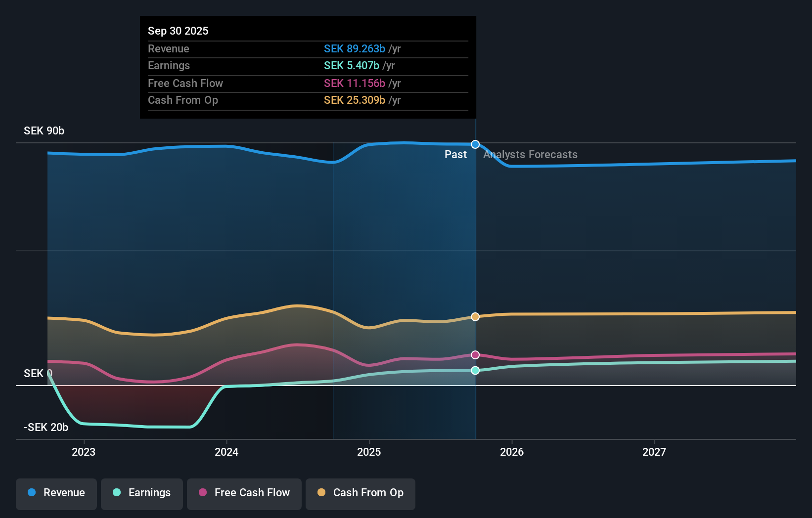Click the orange Cash From Op marker
Screen dimensions: 812x518
pyautogui.click(x=475, y=317)
